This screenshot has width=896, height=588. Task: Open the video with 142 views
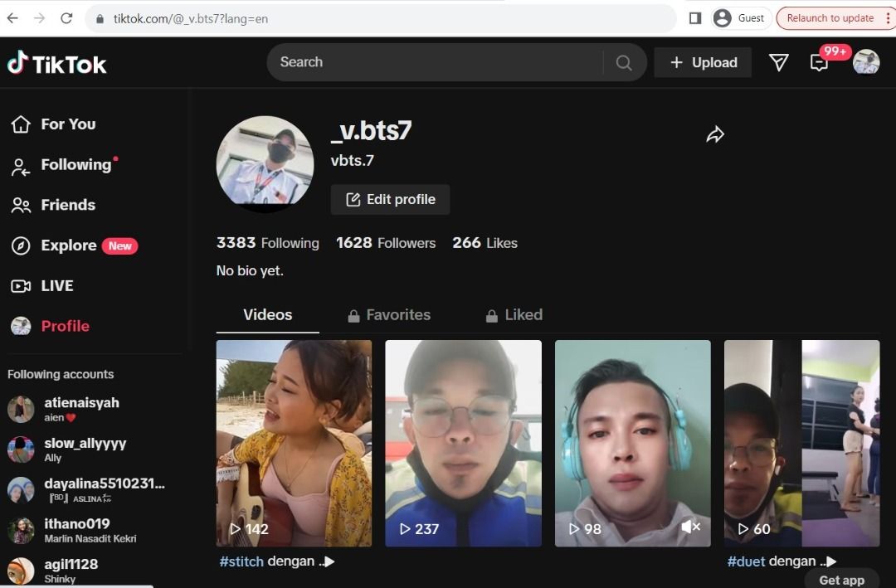[294, 443]
